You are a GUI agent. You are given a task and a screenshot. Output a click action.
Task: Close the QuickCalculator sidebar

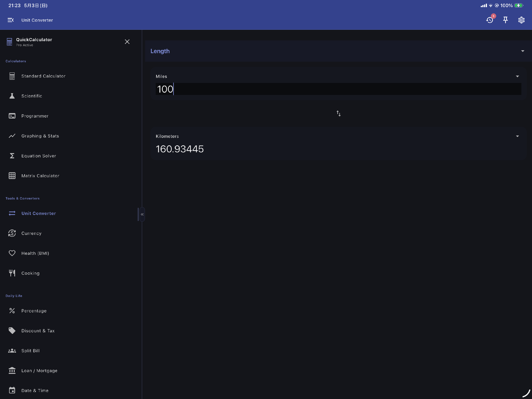click(x=127, y=42)
